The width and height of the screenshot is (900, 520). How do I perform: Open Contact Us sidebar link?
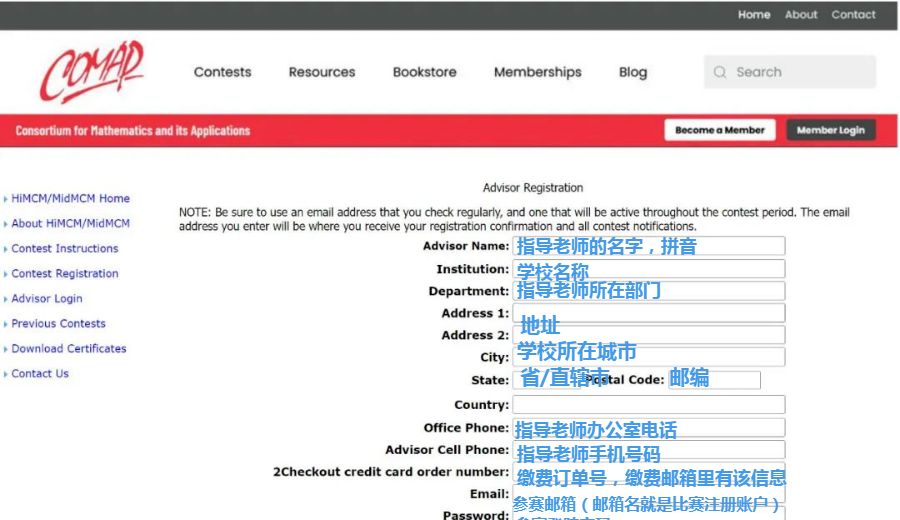point(40,374)
